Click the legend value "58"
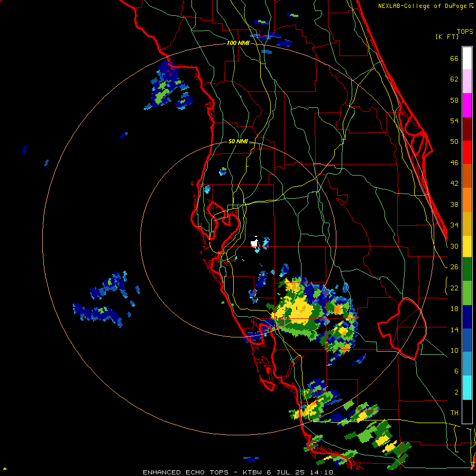 click(x=454, y=100)
